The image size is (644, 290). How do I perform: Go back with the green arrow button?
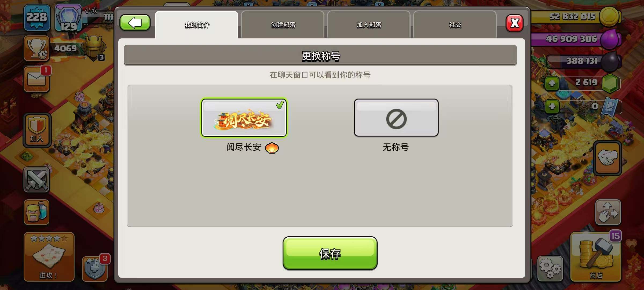coord(135,23)
